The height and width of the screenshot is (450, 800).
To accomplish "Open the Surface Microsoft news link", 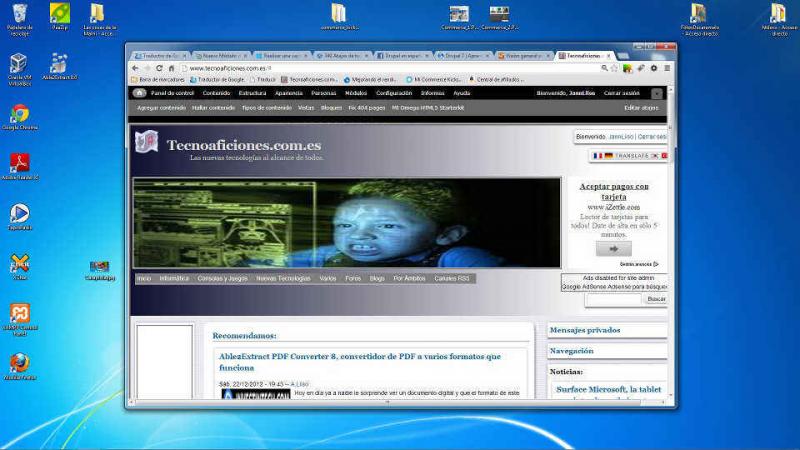I will (x=608, y=389).
